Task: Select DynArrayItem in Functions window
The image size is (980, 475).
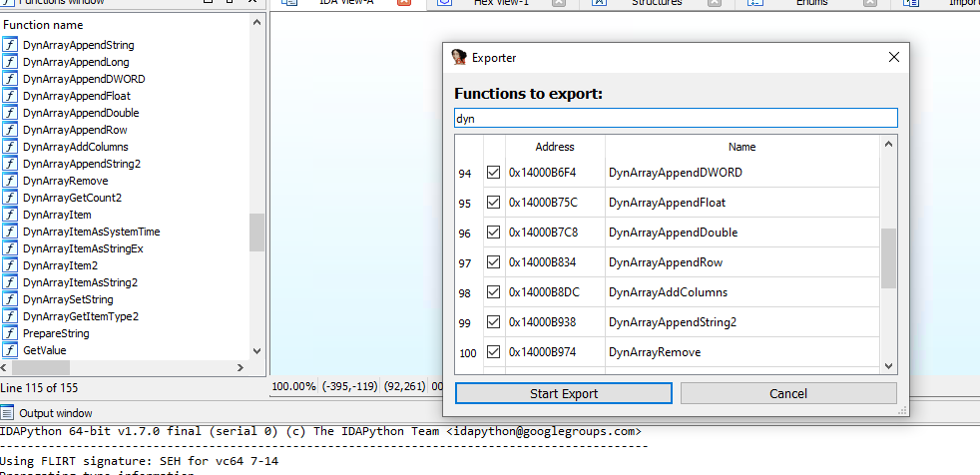Action: [x=57, y=215]
